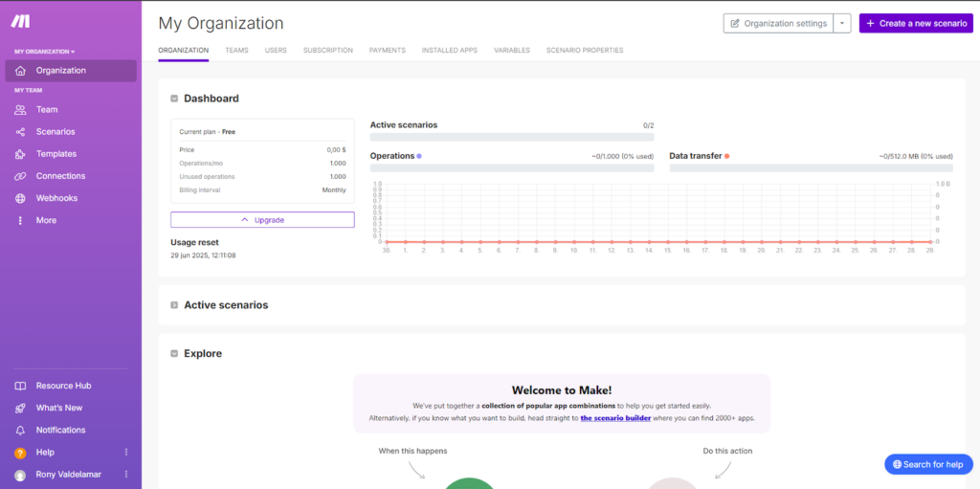Select the ORGANIZATION tab
980x489 pixels.
[183, 50]
